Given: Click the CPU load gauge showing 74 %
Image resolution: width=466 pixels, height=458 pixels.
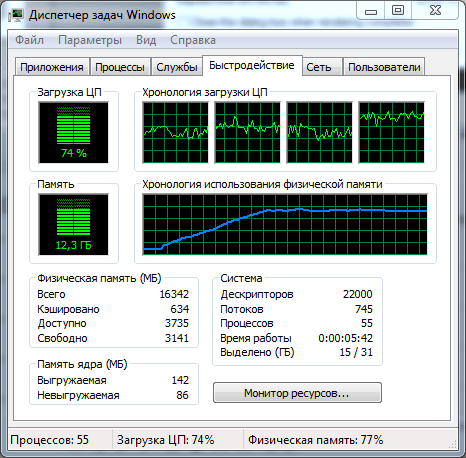Looking at the screenshot, I should tap(74, 132).
